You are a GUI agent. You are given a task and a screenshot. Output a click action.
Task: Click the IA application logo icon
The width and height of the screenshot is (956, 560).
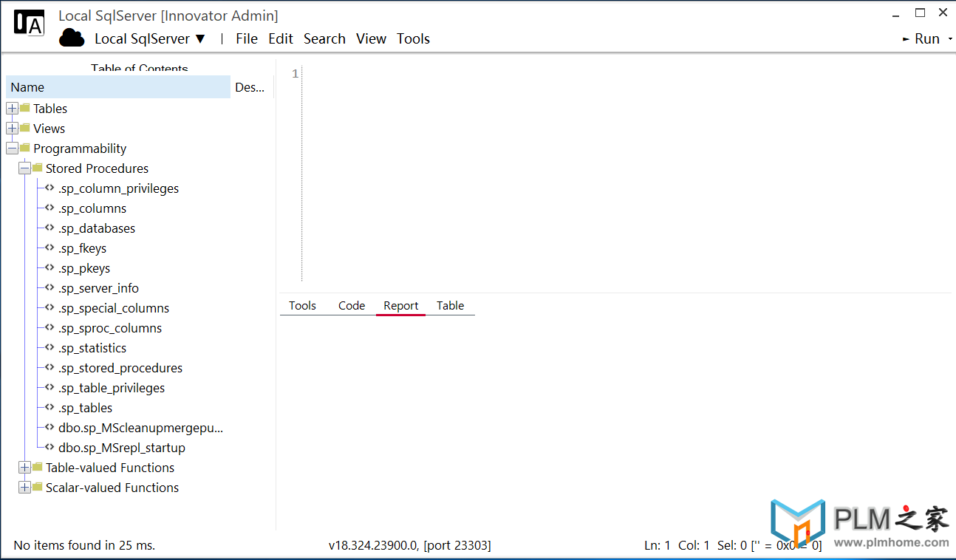point(29,23)
